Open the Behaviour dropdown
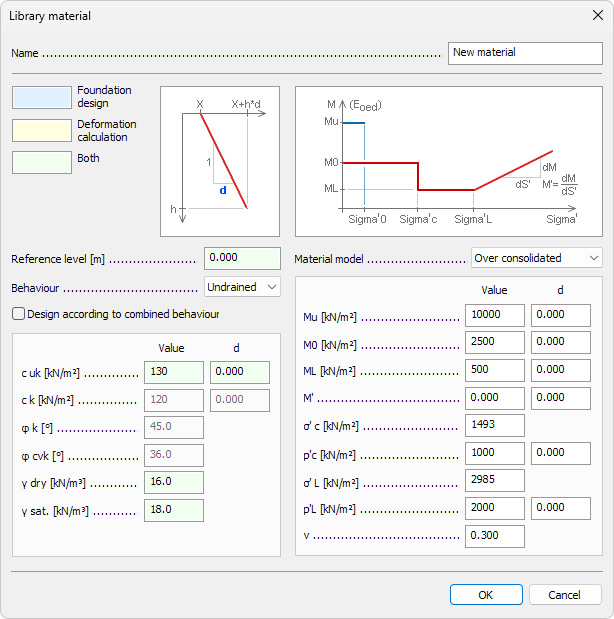 pyautogui.click(x=242, y=287)
